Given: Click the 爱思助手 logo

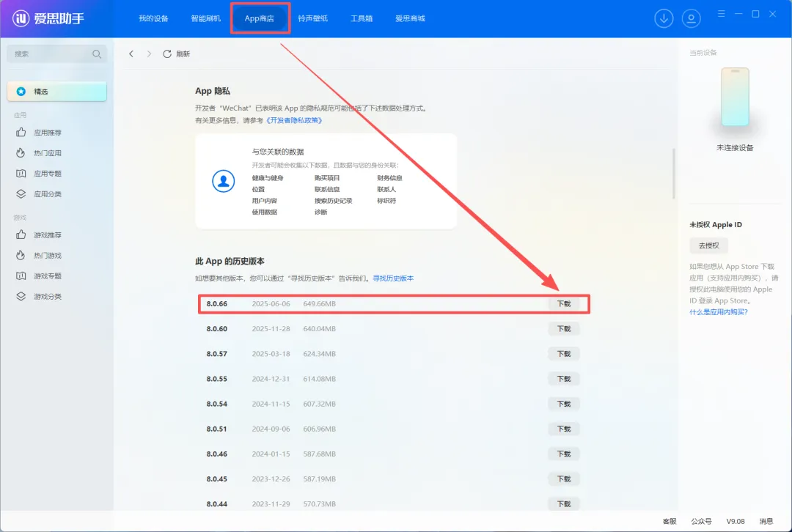Looking at the screenshot, I should pyautogui.click(x=48, y=18).
